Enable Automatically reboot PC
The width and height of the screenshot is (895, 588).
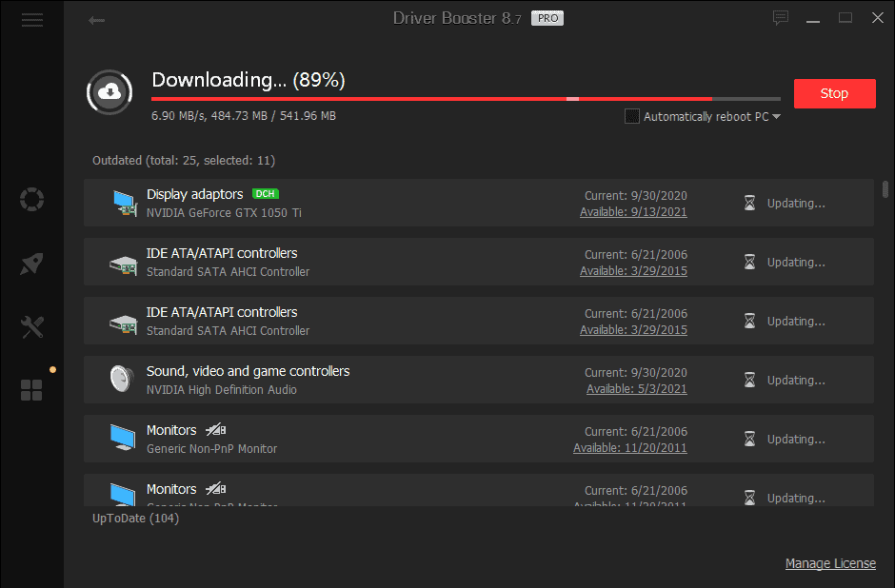click(631, 115)
